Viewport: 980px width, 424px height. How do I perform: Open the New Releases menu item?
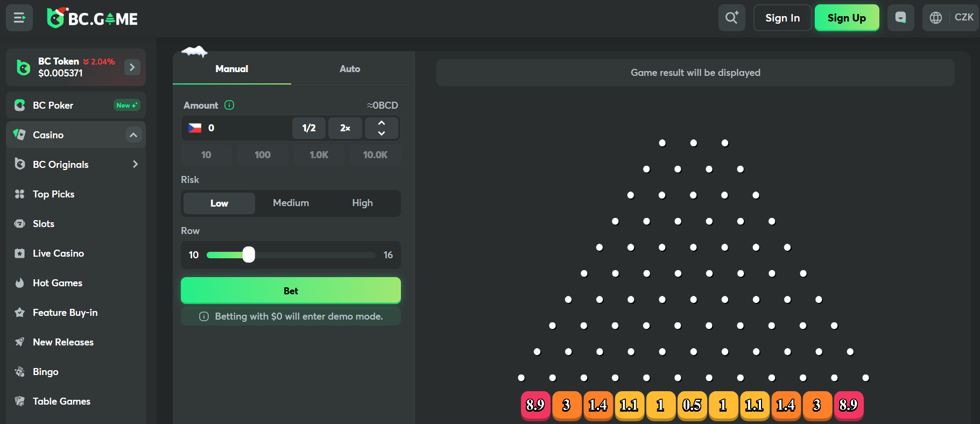(76, 342)
